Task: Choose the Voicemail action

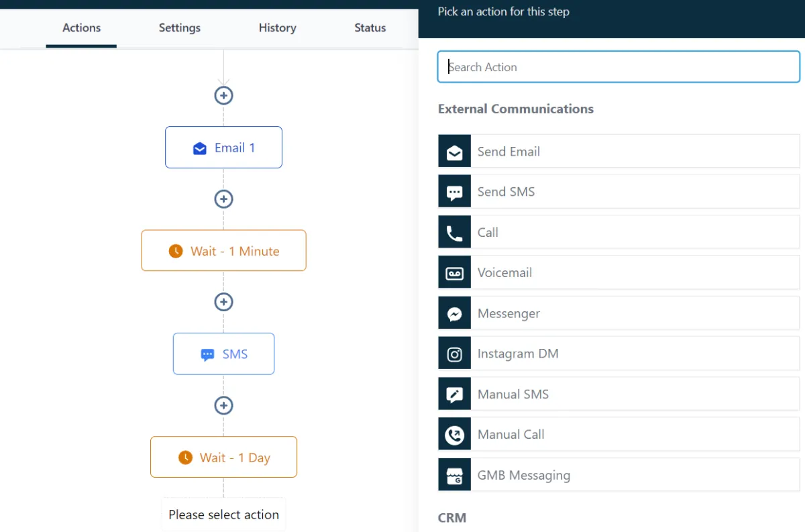Action: click(619, 273)
